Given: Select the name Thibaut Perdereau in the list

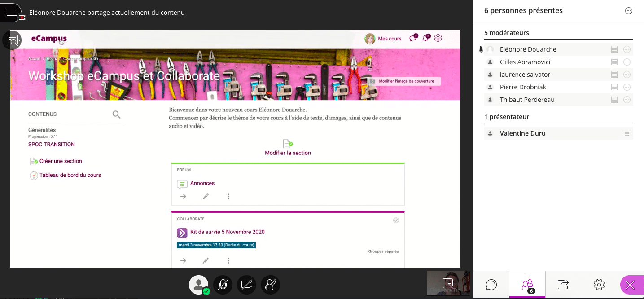Looking at the screenshot, I should pyautogui.click(x=527, y=100).
